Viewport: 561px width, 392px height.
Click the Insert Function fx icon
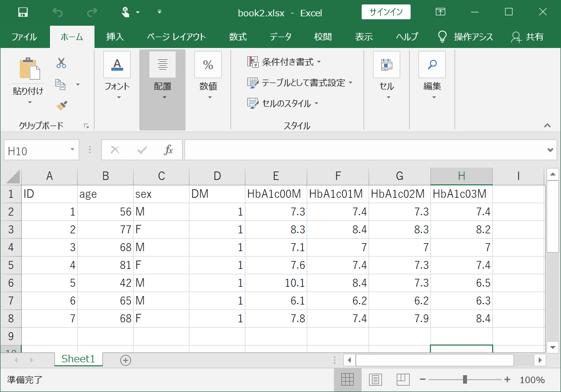(x=168, y=150)
